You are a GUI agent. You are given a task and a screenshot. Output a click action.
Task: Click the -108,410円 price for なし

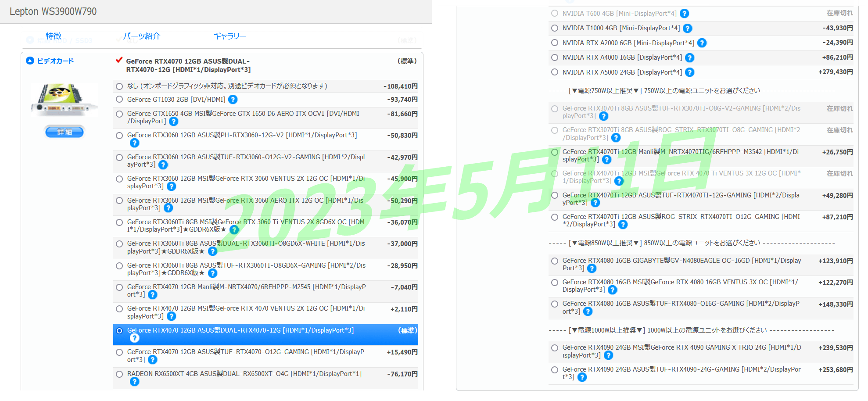(401, 86)
